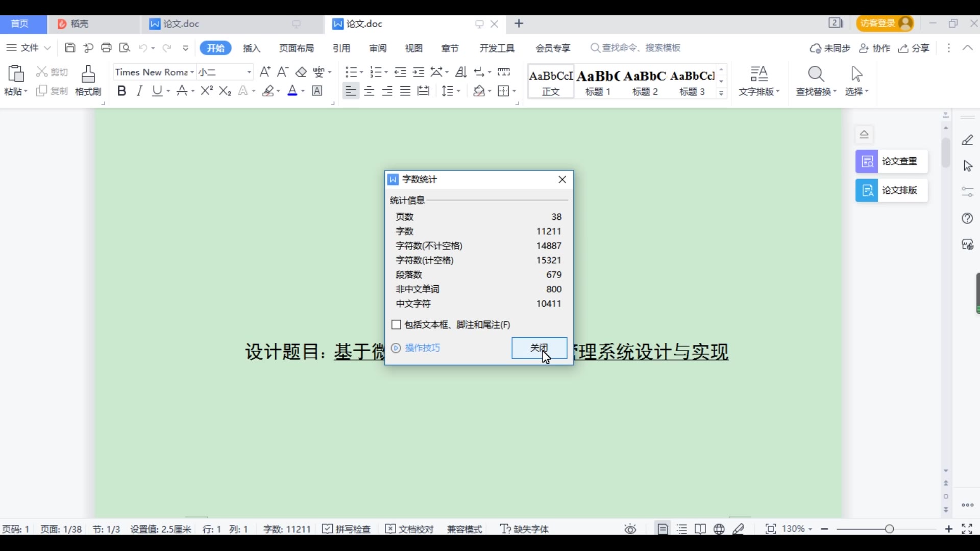
Task: Click the zoom slider handle
Action: coord(890,529)
